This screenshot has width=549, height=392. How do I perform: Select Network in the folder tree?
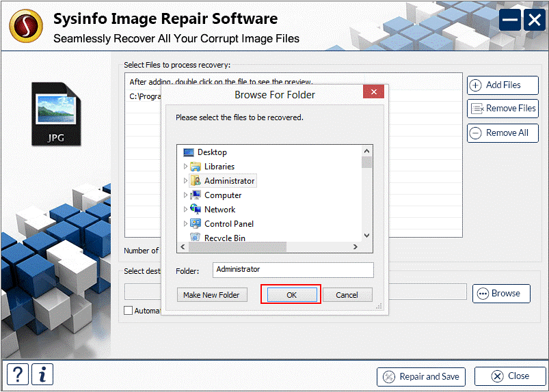[220, 210]
